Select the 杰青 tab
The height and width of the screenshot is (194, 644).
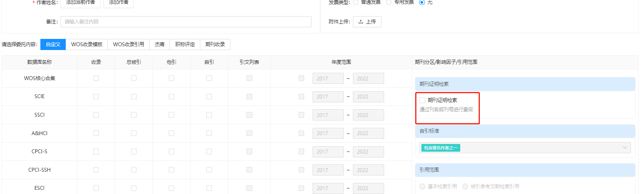pyautogui.click(x=160, y=45)
